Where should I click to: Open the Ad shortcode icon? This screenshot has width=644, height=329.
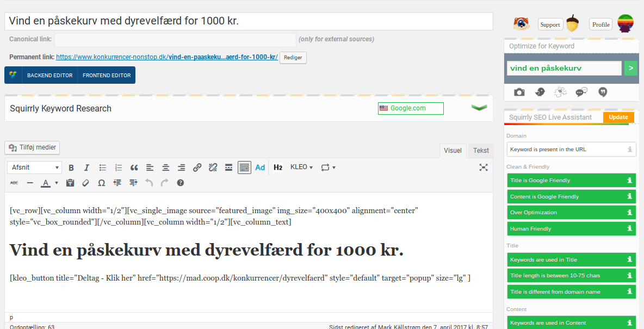click(260, 167)
